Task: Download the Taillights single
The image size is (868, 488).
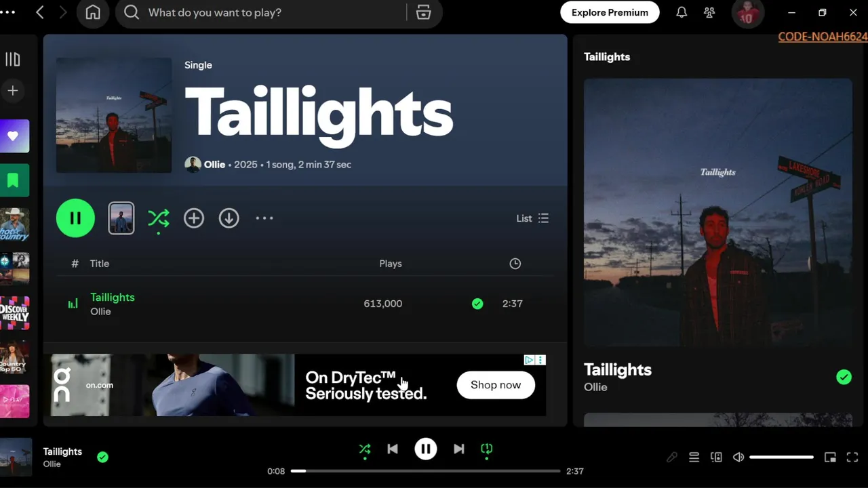Action: coord(229,218)
